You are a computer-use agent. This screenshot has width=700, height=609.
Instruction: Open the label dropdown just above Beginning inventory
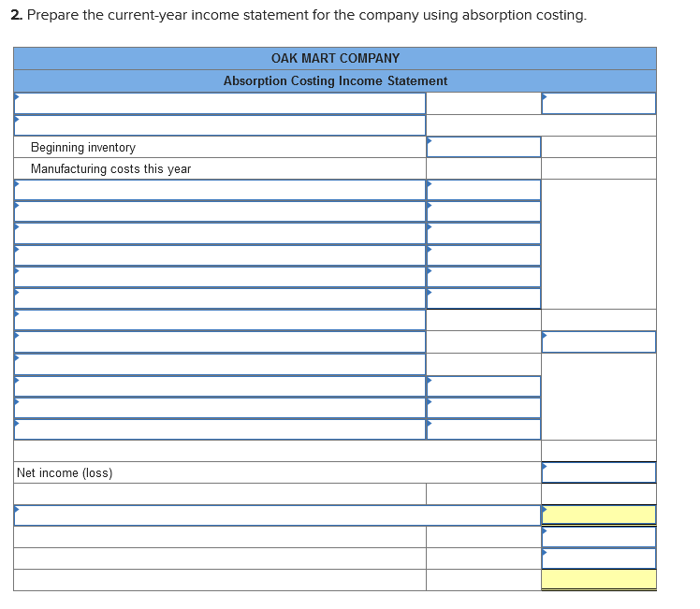[220, 125]
